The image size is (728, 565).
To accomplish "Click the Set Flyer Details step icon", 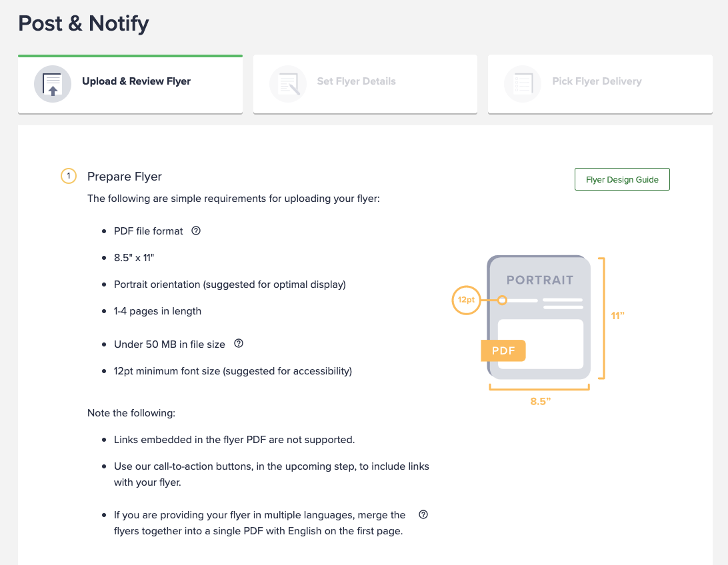I will click(288, 84).
